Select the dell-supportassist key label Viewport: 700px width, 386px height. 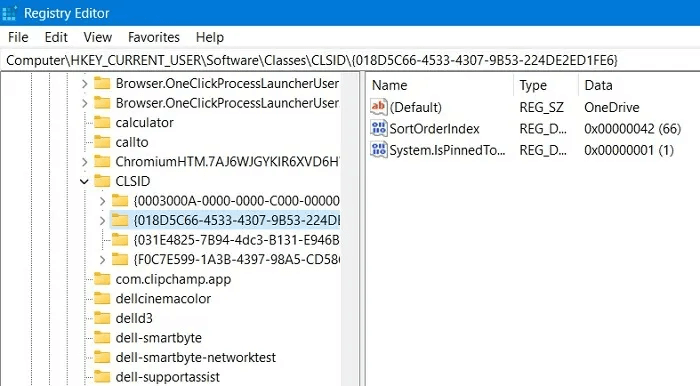point(167,377)
